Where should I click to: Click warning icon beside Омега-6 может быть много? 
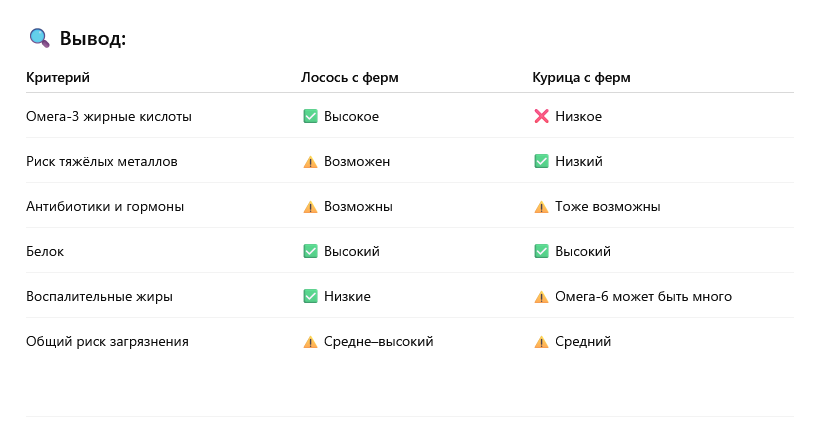(x=541, y=297)
